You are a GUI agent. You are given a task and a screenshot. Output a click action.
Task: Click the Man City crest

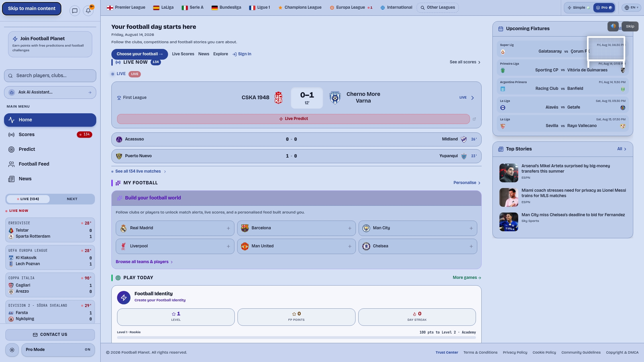(366, 228)
